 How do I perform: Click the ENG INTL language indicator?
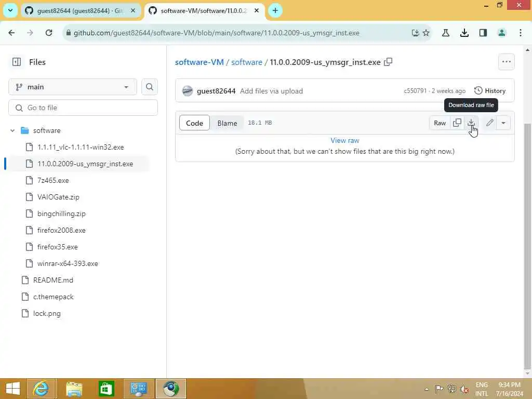click(482, 389)
